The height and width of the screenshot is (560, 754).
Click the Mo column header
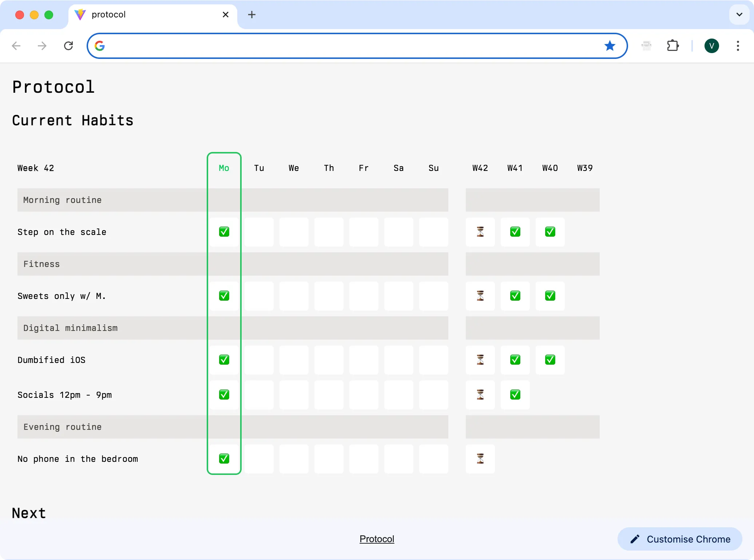pos(224,168)
